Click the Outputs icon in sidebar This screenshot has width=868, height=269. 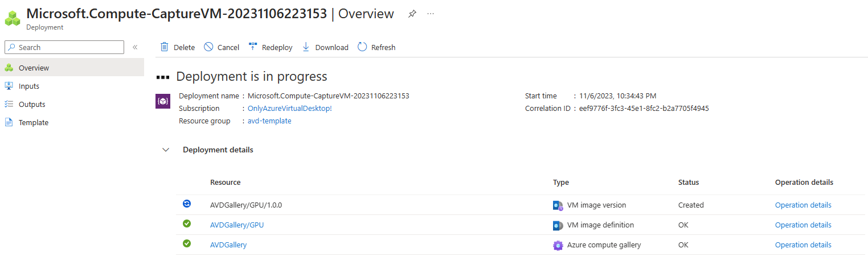coord(9,104)
